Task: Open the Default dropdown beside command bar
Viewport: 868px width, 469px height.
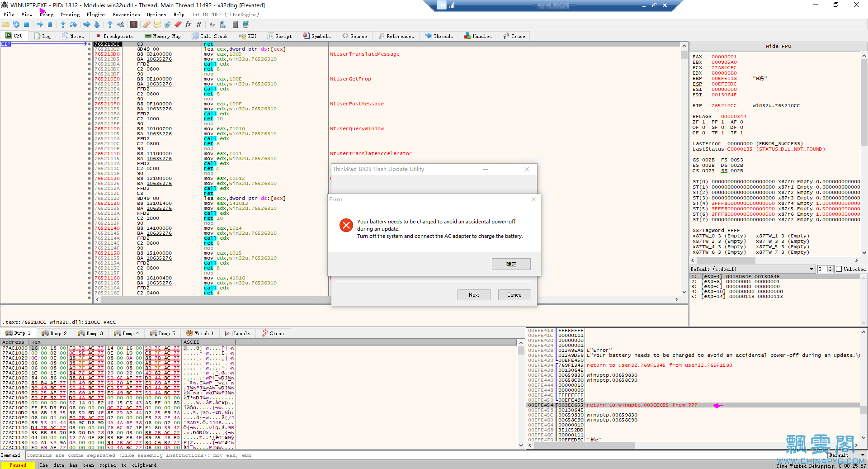Action: pos(847,455)
